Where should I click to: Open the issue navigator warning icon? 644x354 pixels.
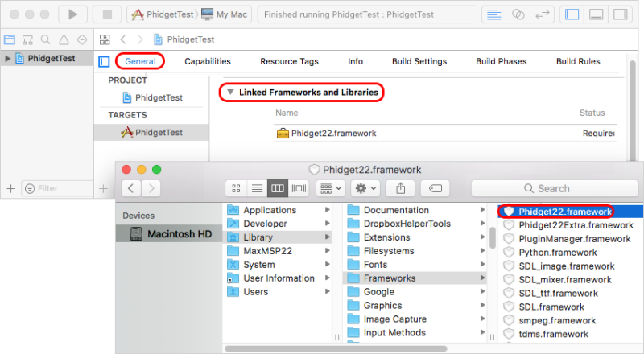[64, 39]
